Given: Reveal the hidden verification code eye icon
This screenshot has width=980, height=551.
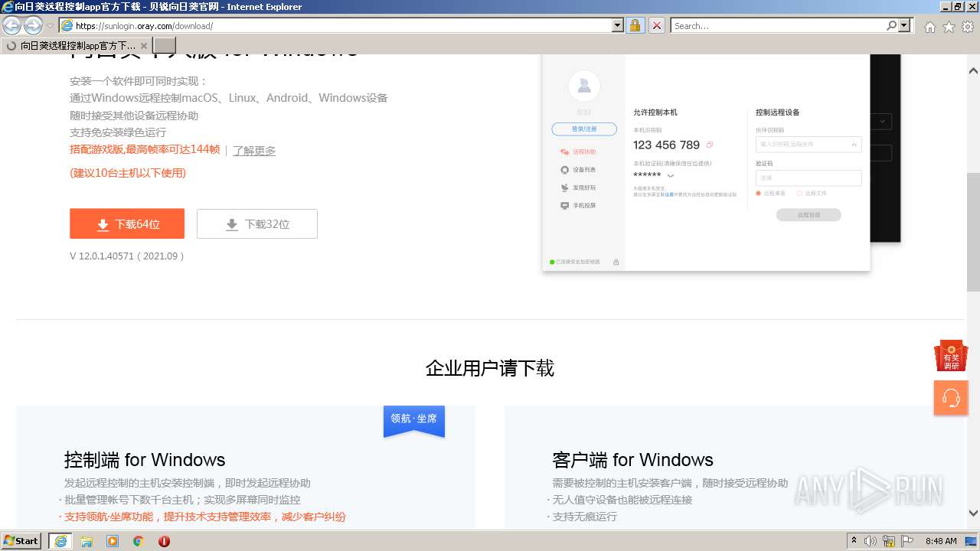Looking at the screenshot, I should [x=670, y=175].
